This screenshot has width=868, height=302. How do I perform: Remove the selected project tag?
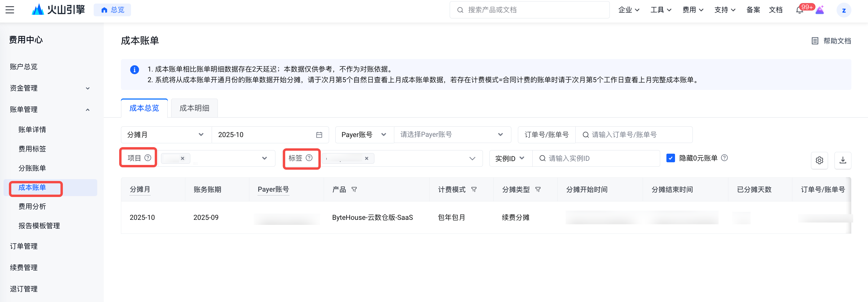click(182, 158)
